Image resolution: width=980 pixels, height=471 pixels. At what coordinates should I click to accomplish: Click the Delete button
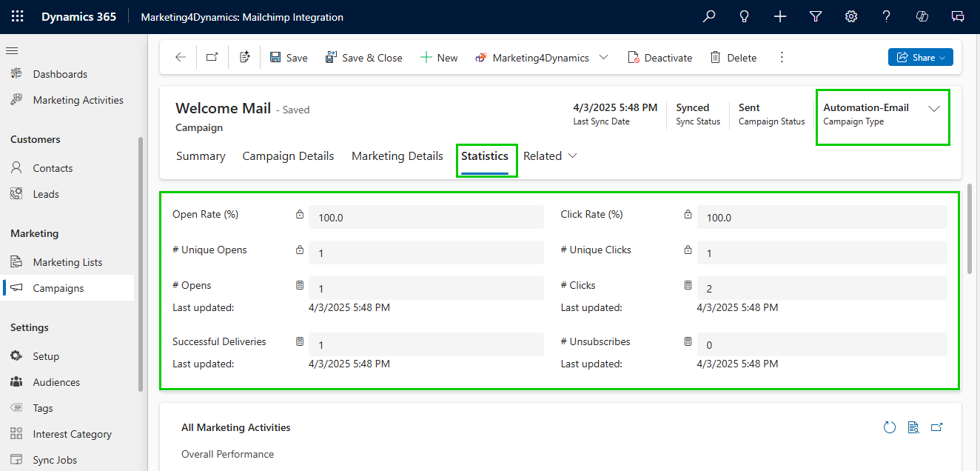(734, 57)
